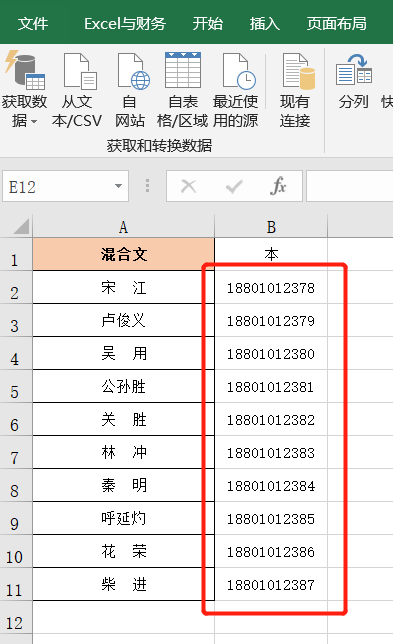Click the Name Box showing E12
Viewport: 393px width, 644px height.
click(65, 186)
